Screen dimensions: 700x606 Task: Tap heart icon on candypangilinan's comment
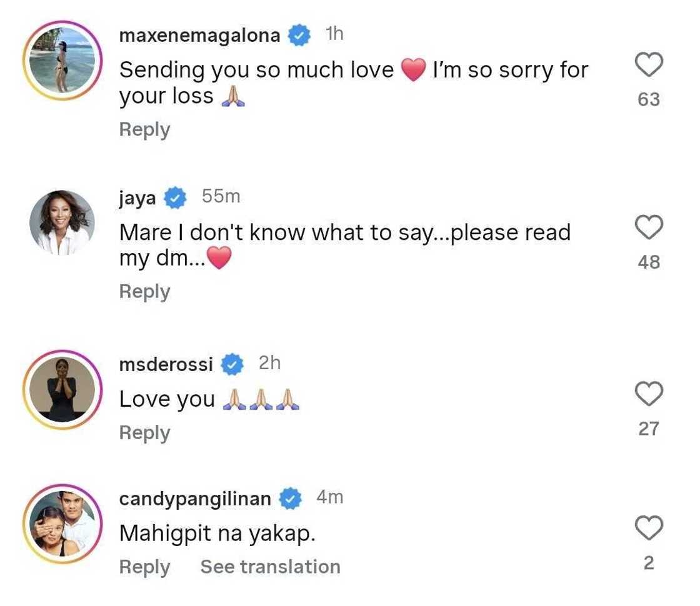pyautogui.click(x=649, y=530)
